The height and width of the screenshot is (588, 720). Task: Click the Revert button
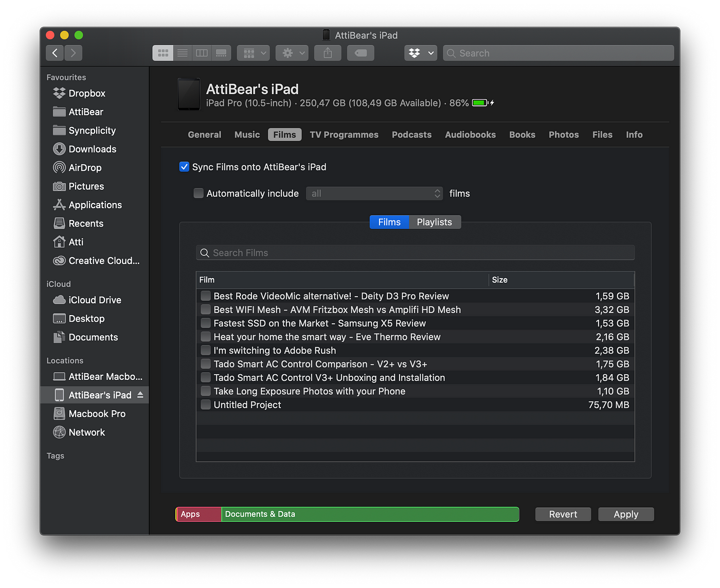pos(563,514)
